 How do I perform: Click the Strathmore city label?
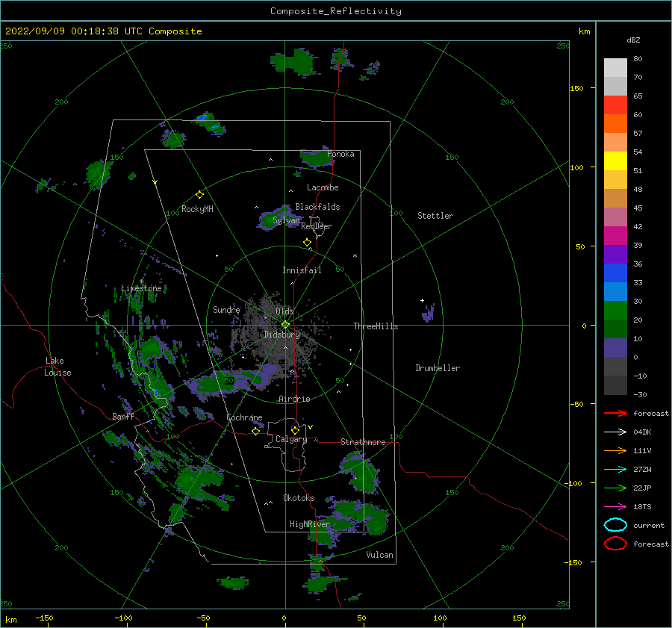click(x=363, y=442)
